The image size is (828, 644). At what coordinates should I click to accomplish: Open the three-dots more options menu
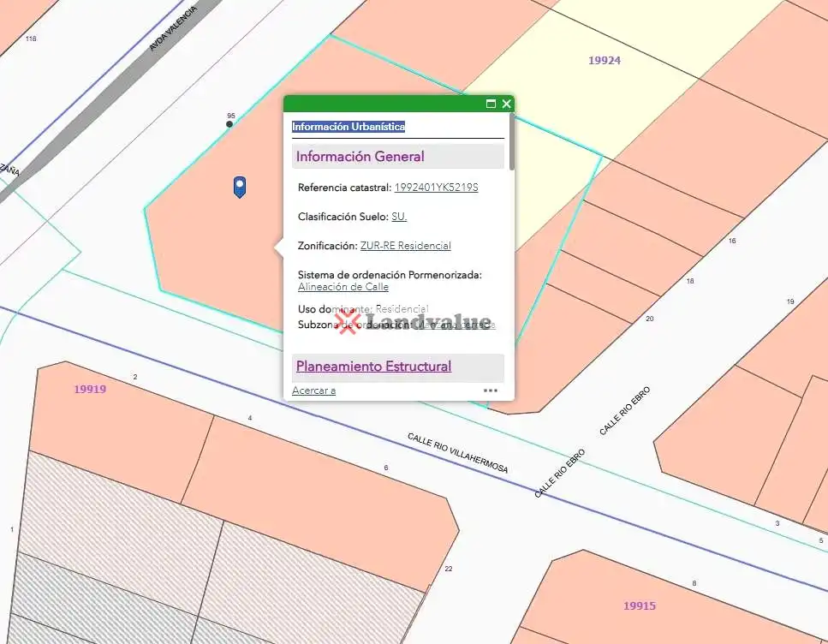click(x=490, y=391)
